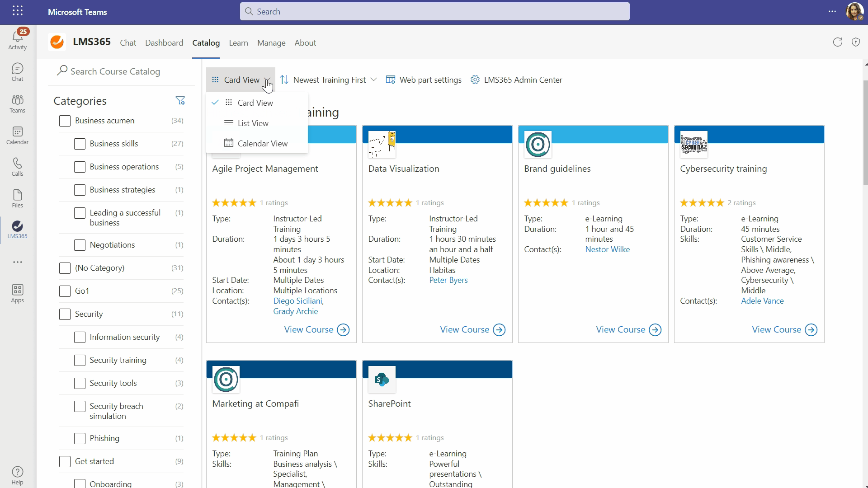View Course for Data Visualization

point(473,330)
